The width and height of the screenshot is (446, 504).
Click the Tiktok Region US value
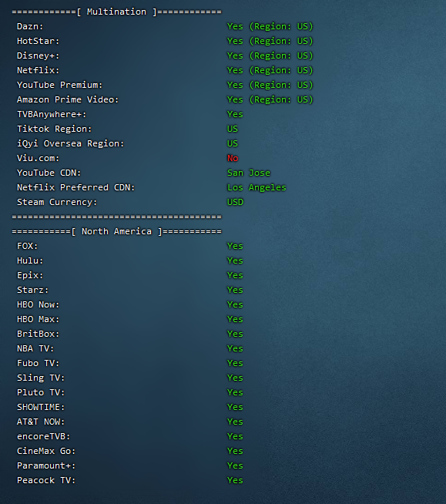[233, 129]
